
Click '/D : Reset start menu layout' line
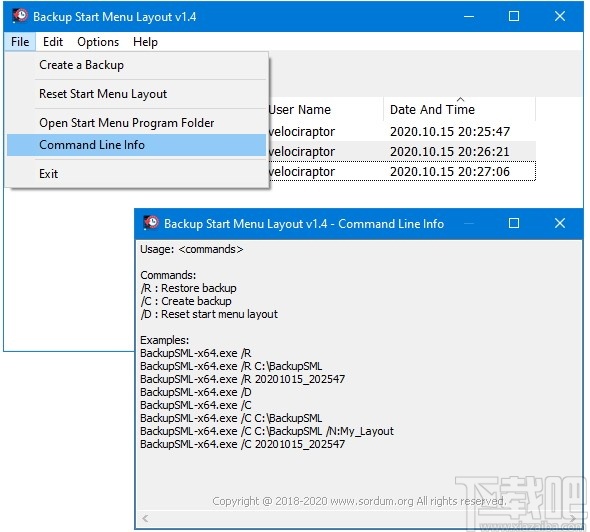pyautogui.click(x=209, y=314)
